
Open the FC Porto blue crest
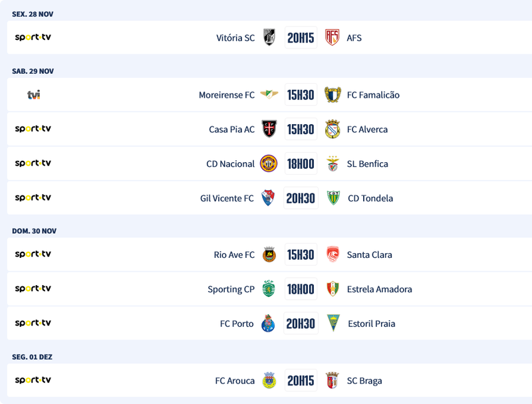pos(269,324)
